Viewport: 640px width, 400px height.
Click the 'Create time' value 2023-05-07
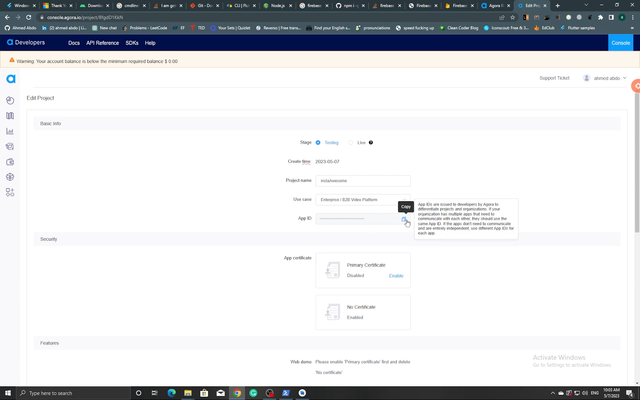327,162
